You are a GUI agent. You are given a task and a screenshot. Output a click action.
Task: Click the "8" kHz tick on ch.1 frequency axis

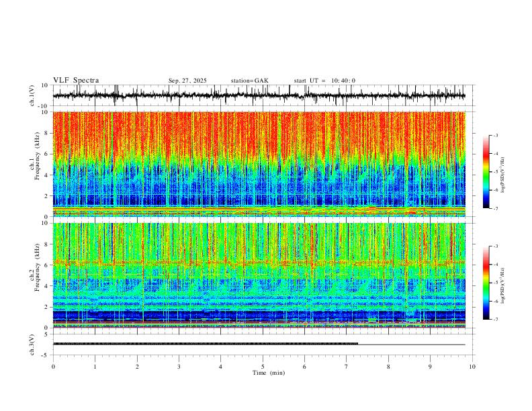point(46,133)
